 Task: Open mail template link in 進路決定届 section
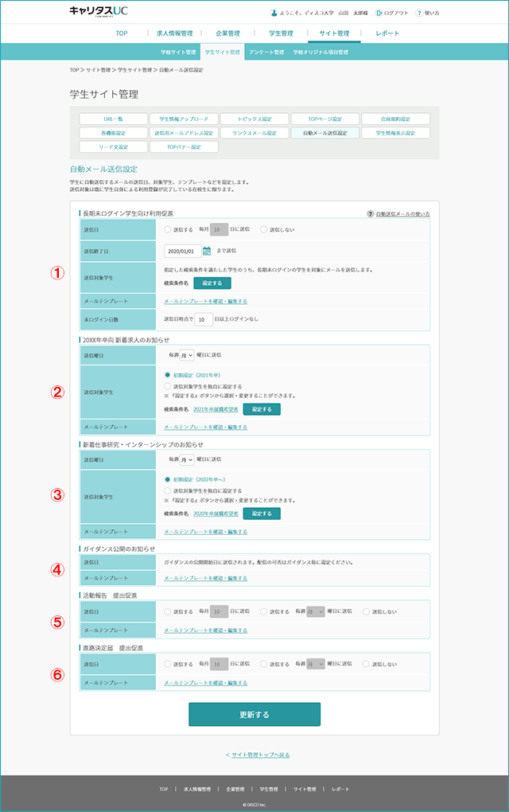pyautogui.click(x=205, y=682)
